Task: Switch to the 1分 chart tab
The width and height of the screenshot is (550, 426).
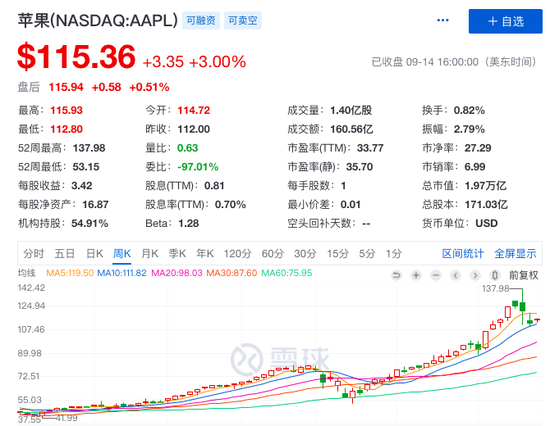Action: [x=394, y=253]
